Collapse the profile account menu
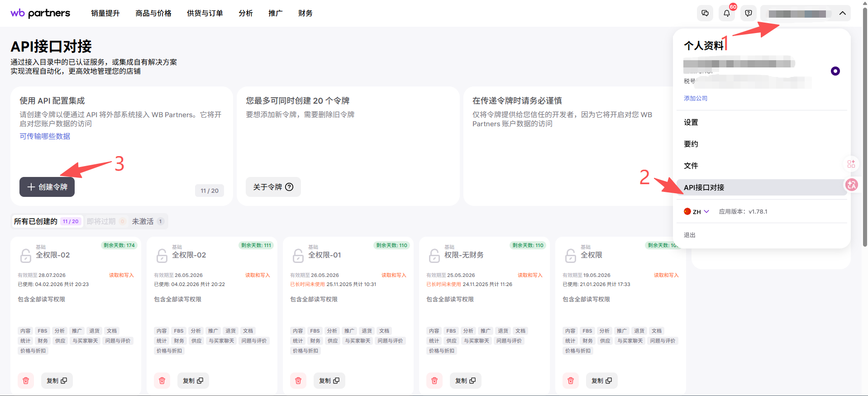868x396 pixels. (842, 13)
